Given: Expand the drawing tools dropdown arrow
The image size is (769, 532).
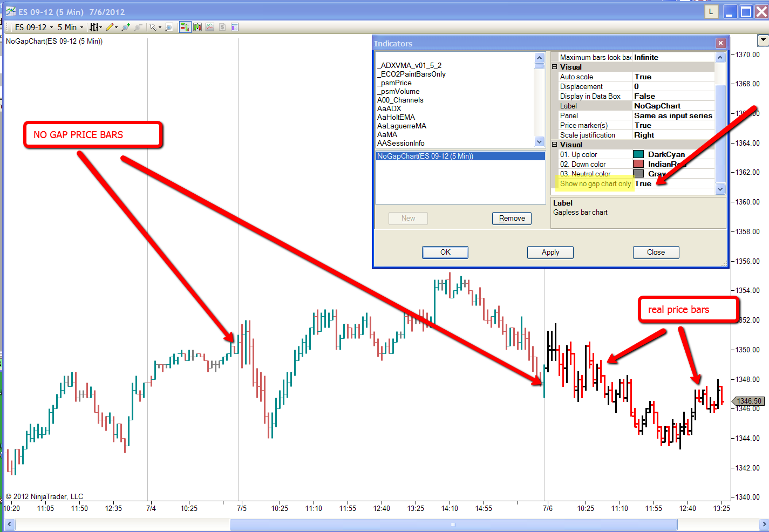Looking at the screenshot, I should point(116,27).
